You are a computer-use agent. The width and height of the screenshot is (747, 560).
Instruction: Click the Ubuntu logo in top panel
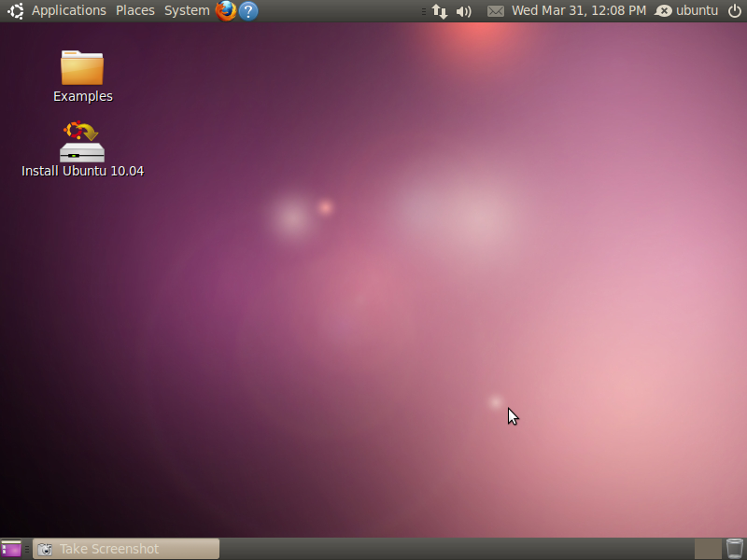pyautogui.click(x=15, y=11)
